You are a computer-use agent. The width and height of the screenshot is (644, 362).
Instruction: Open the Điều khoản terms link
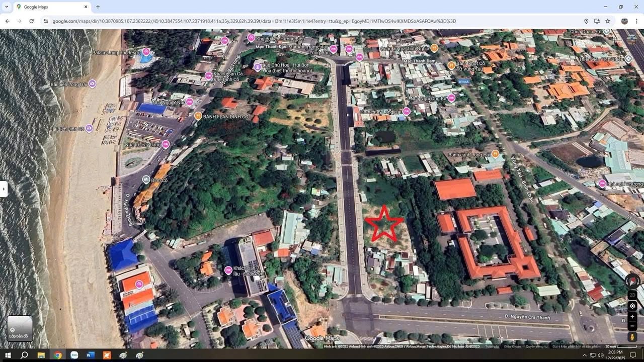(x=512, y=346)
